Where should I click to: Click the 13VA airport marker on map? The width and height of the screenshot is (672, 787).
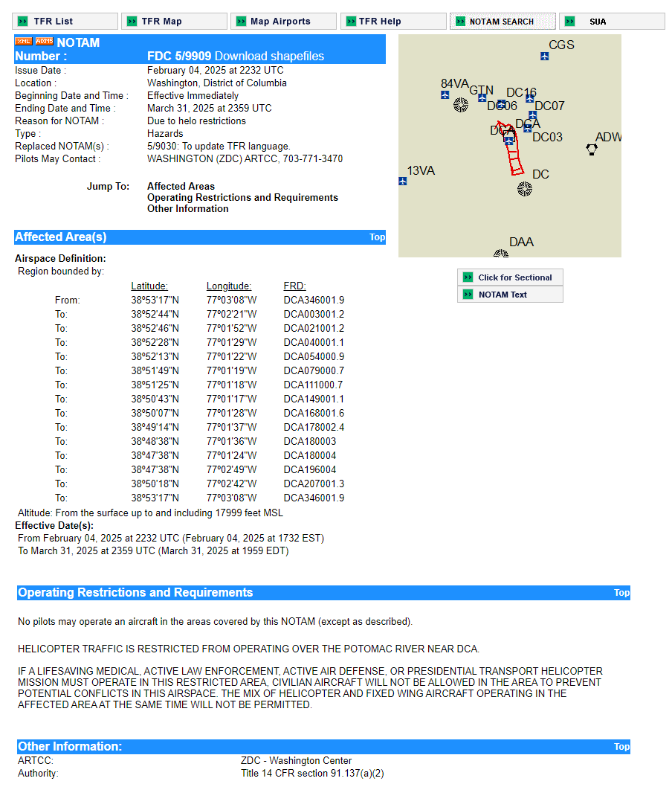[403, 181]
